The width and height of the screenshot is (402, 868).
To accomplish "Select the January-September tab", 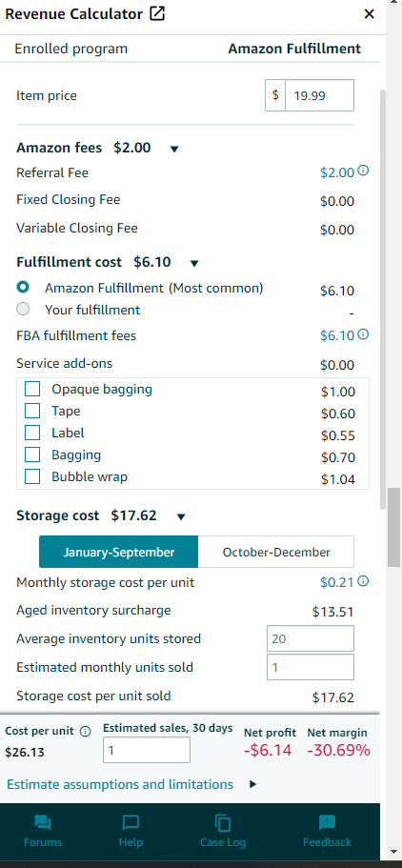I will coord(118,552).
